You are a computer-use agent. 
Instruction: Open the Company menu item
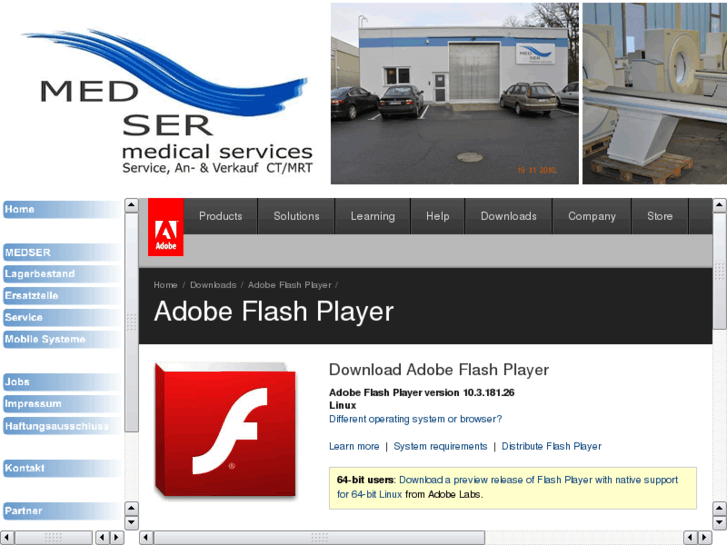point(592,216)
